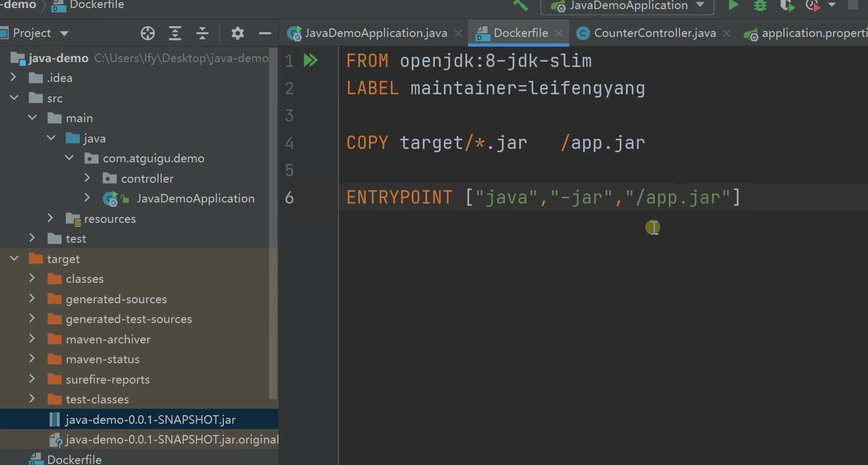Click "/app.jar" string in ENTRYPOINT line
This screenshot has height=465, width=868.
point(677,197)
